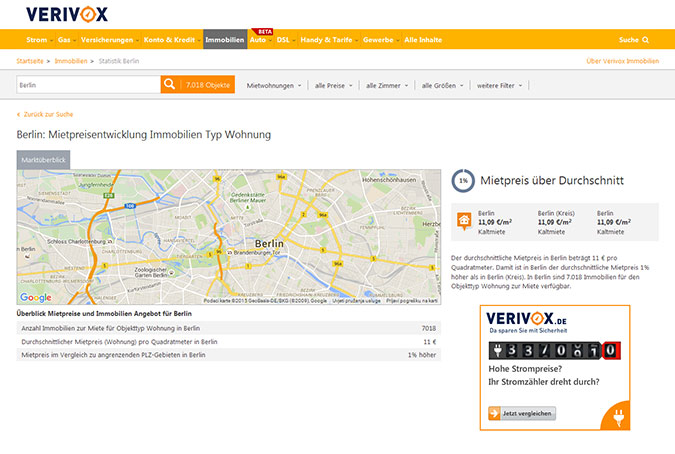Click Zoologischer Garten Berlin map label
Image resolution: width=675 pixels, height=454 pixels.
click(151, 272)
